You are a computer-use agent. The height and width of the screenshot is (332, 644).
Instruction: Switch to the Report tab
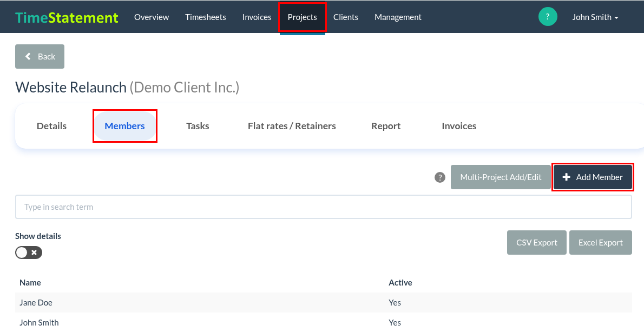click(386, 126)
